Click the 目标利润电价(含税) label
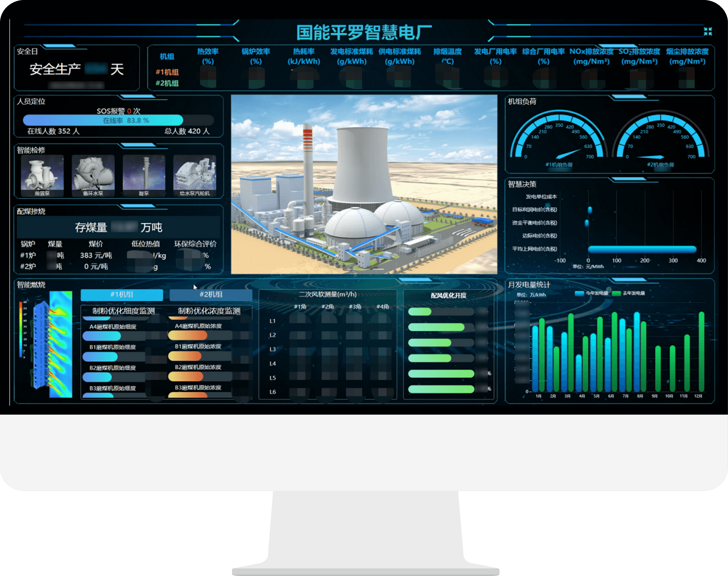 tap(534, 209)
